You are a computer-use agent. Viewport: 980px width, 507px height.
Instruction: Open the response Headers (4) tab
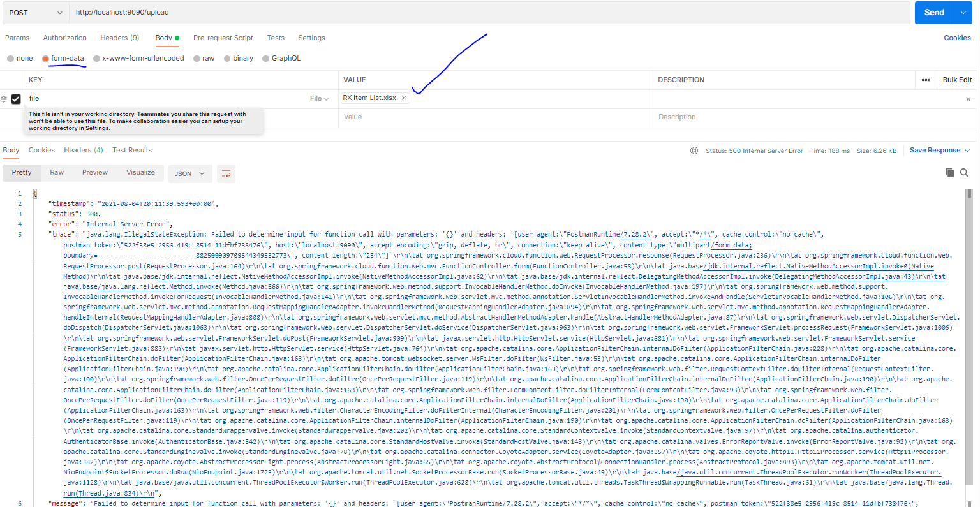(84, 150)
